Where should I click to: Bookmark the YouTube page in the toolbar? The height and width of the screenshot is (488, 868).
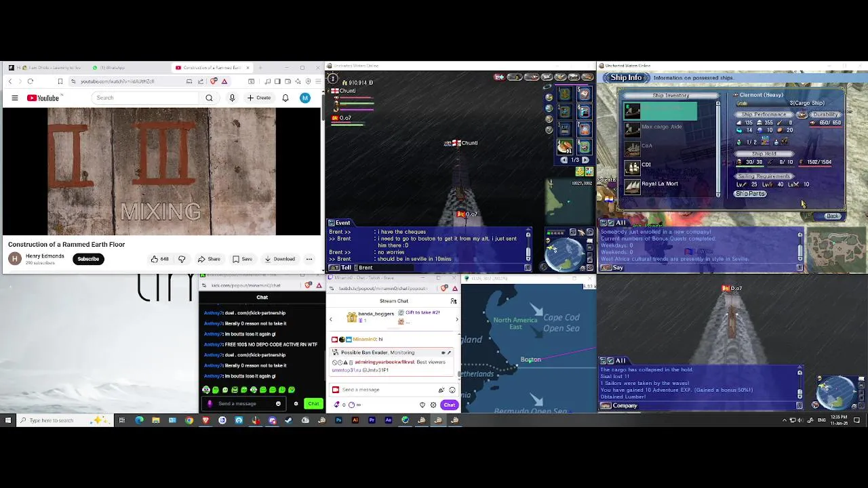tap(60, 81)
